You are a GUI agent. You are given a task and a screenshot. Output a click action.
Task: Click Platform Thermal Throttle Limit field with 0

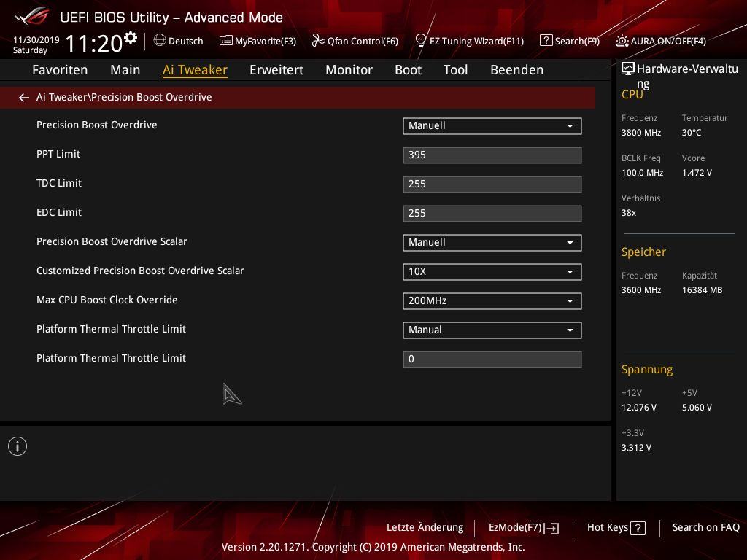492,359
